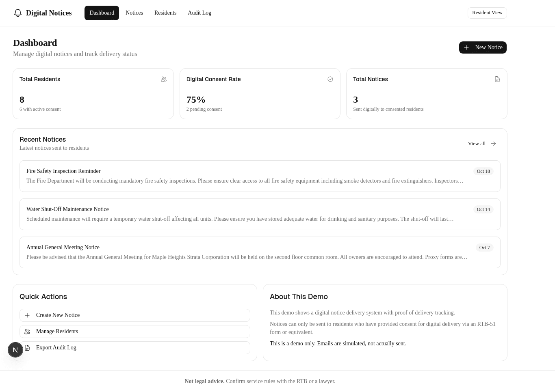
Task: Click the "Not legal advice." footer text
Action: (x=204, y=381)
